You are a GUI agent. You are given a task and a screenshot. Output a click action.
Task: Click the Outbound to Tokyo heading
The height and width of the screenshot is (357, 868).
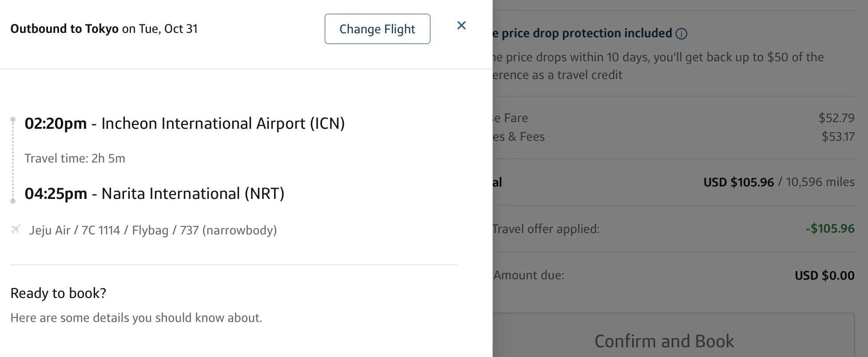coord(64,29)
